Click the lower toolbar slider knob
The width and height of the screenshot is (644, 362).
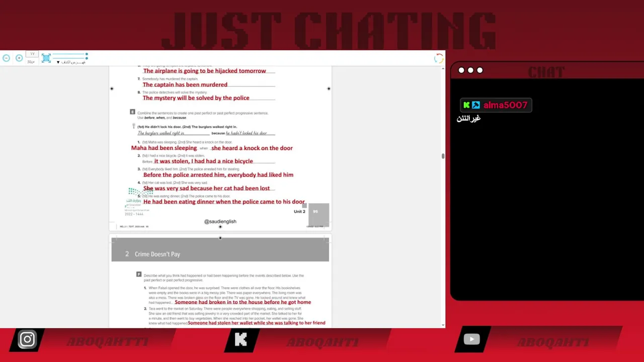coord(87,58)
